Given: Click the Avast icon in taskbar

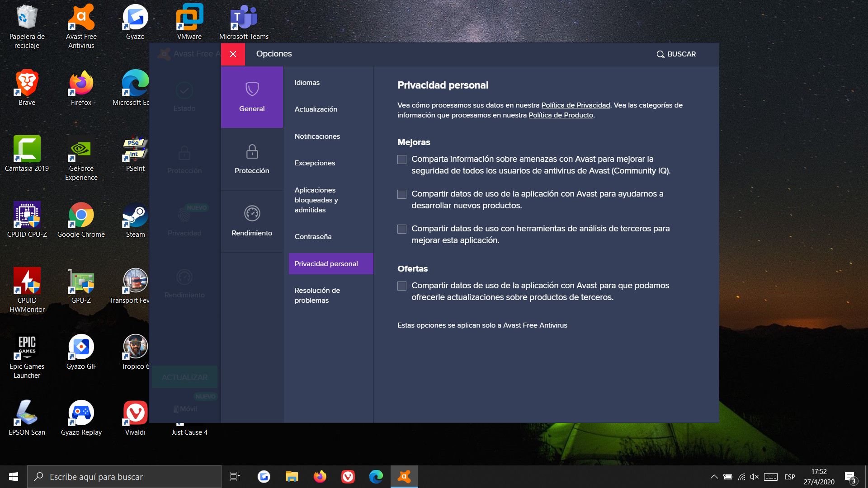Looking at the screenshot, I should click(x=404, y=476).
